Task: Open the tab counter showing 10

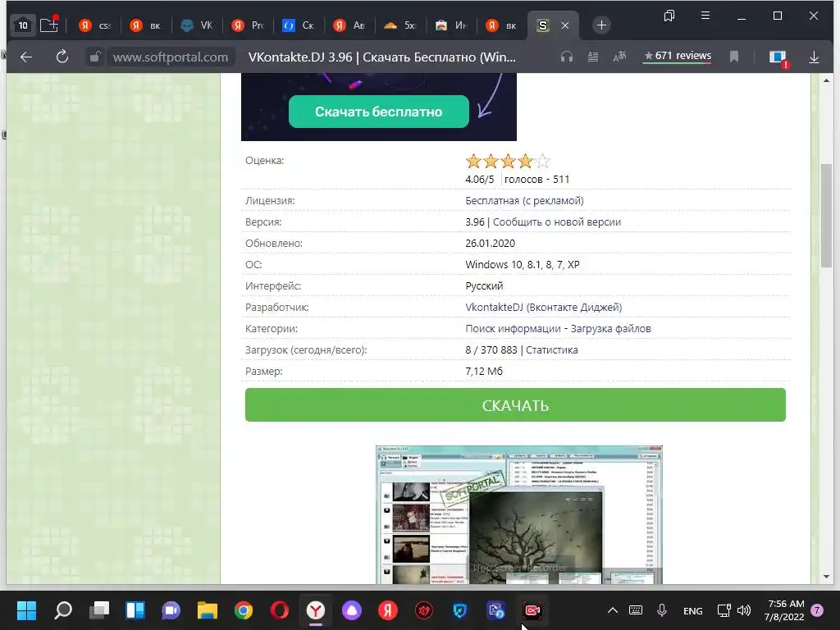Action: click(22, 25)
